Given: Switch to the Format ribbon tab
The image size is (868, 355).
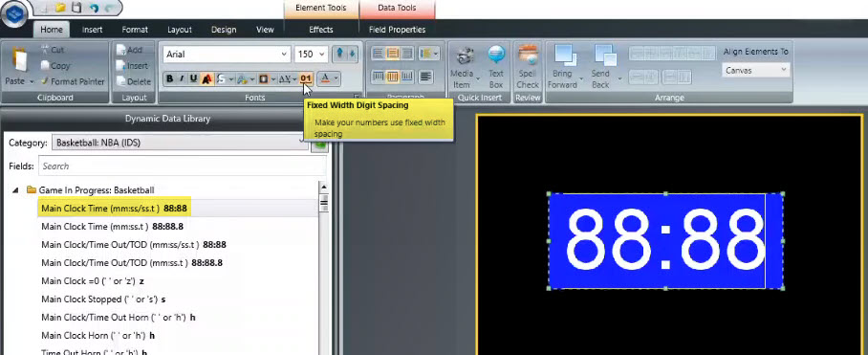Looking at the screenshot, I should (x=135, y=30).
